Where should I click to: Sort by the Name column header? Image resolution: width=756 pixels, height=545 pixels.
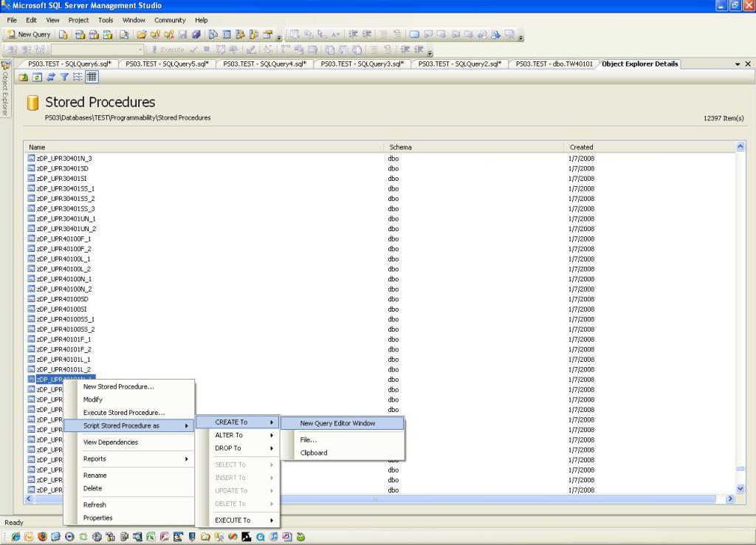[x=204, y=147]
